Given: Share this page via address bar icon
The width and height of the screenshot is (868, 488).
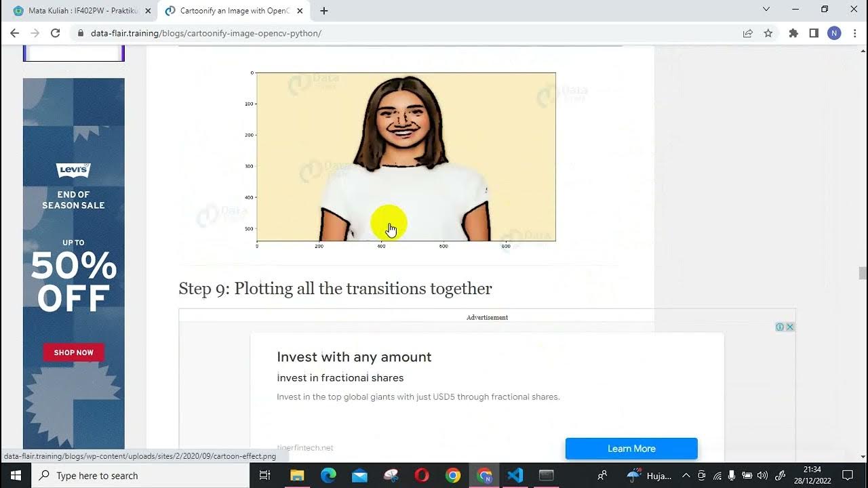Looking at the screenshot, I should (x=747, y=33).
